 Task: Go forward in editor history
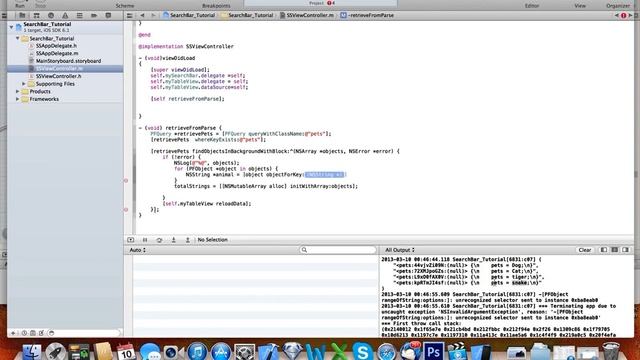tap(153, 16)
